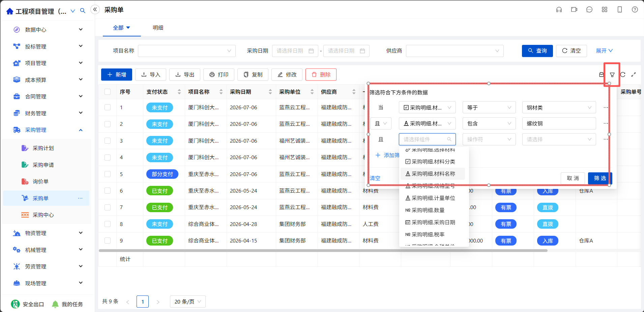Open more options dots beside 采购单 menu
Screen dimensions: 644x312
[80, 198]
